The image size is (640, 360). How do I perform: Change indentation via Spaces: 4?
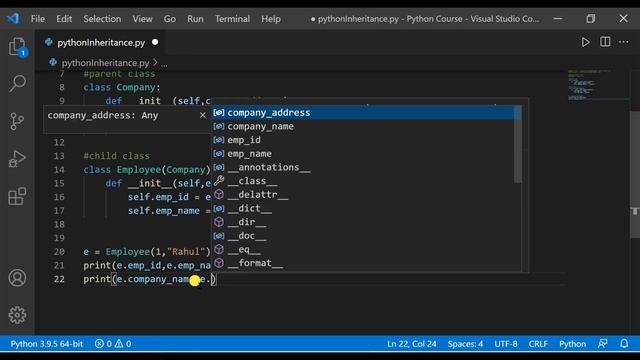(465, 344)
